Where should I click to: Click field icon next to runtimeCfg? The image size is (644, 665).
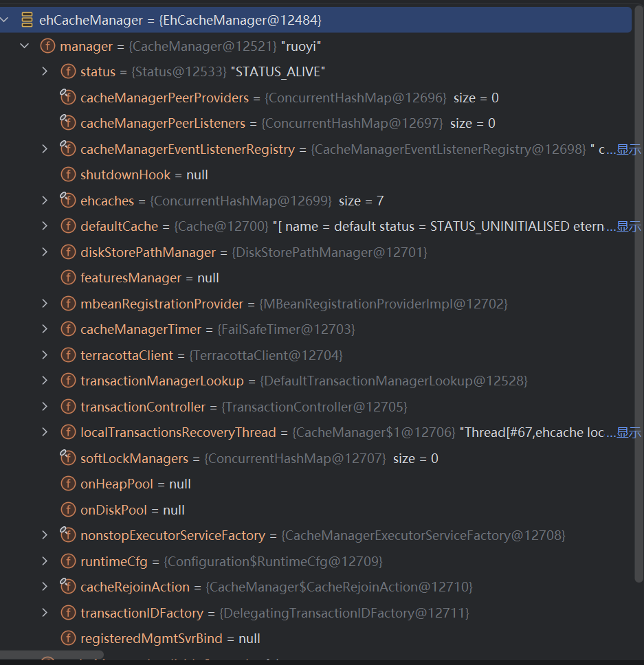click(x=68, y=561)
